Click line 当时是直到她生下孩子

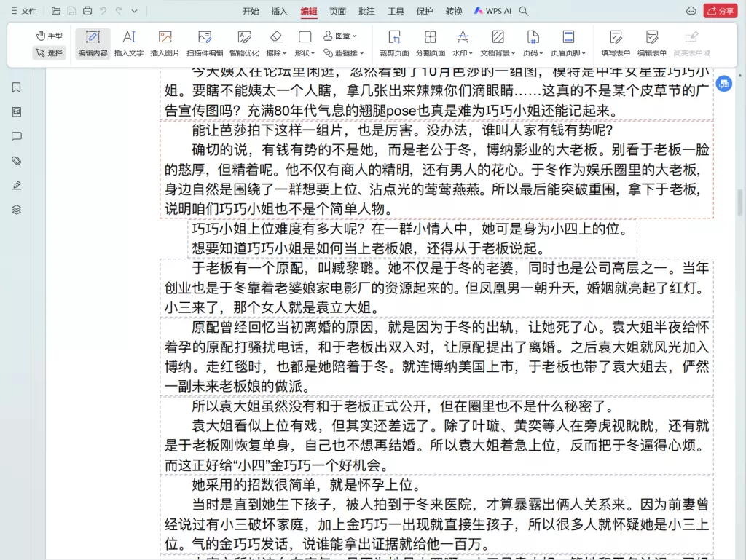[x=450, y=505]
